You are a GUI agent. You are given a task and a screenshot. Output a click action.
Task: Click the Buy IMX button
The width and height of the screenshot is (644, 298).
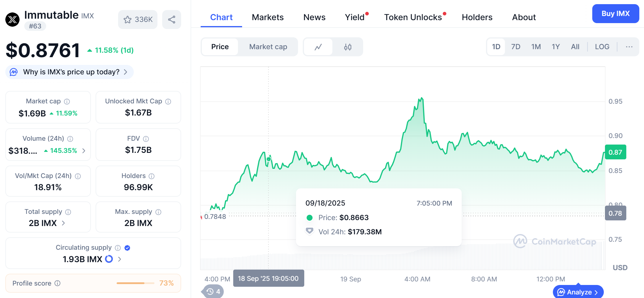(615, 14)
